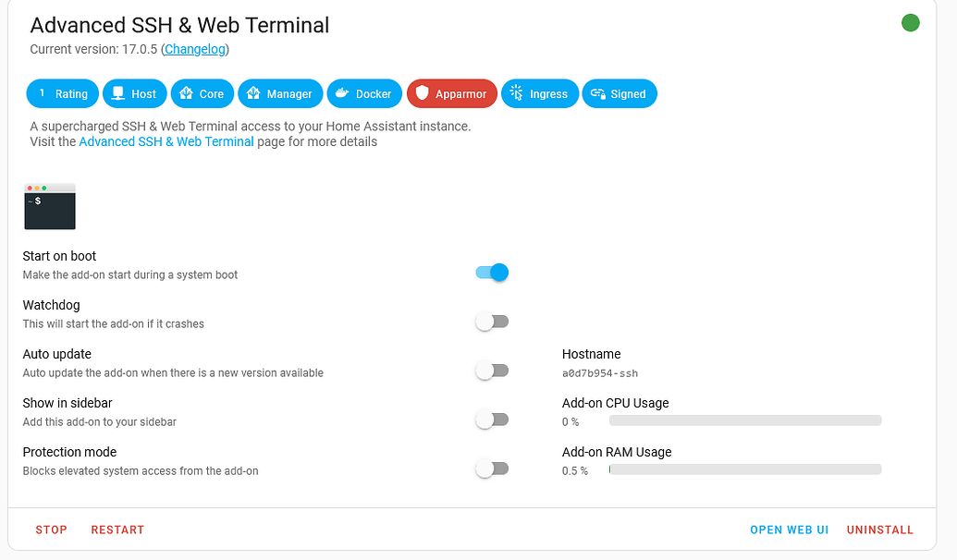Click the Signed chip
The height and width of the screenshot is (560, 957).
619,94
